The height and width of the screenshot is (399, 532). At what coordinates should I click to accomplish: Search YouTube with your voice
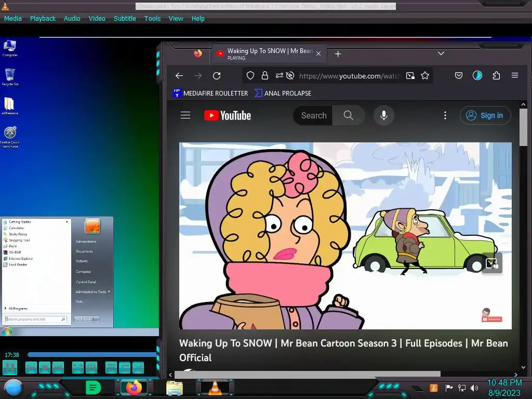coord(384,115)
